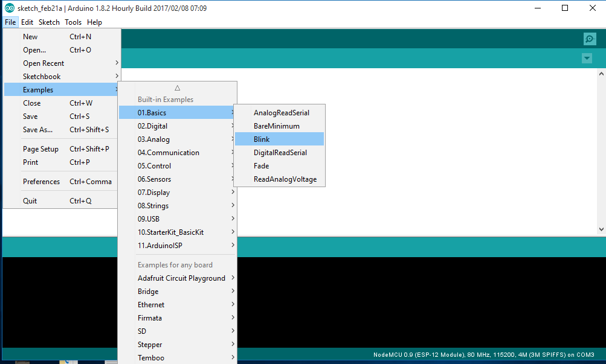Open the Help menu
Viewport: 606px width, 364px height.
click(x=94, y=22)
